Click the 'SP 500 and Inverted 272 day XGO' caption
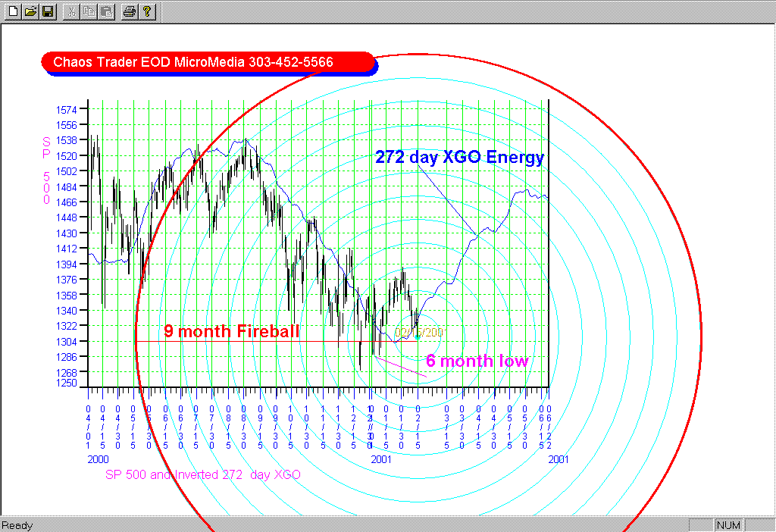 pos(203,474)
